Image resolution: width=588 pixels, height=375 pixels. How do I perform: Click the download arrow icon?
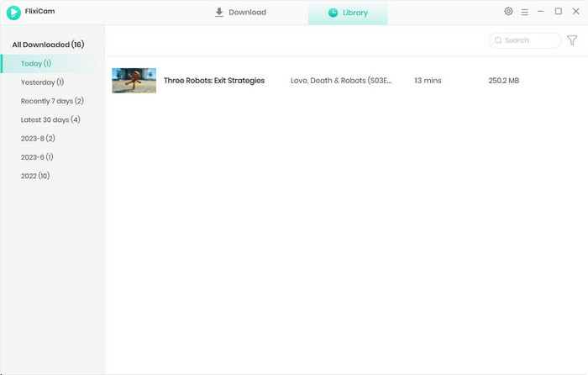pyautogui.click(x=219, y=13)
